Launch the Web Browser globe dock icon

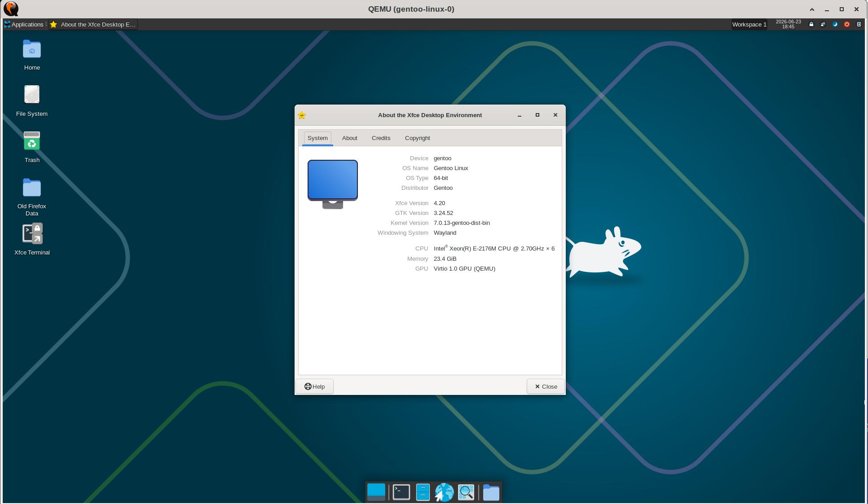click(x=444, y=492)
